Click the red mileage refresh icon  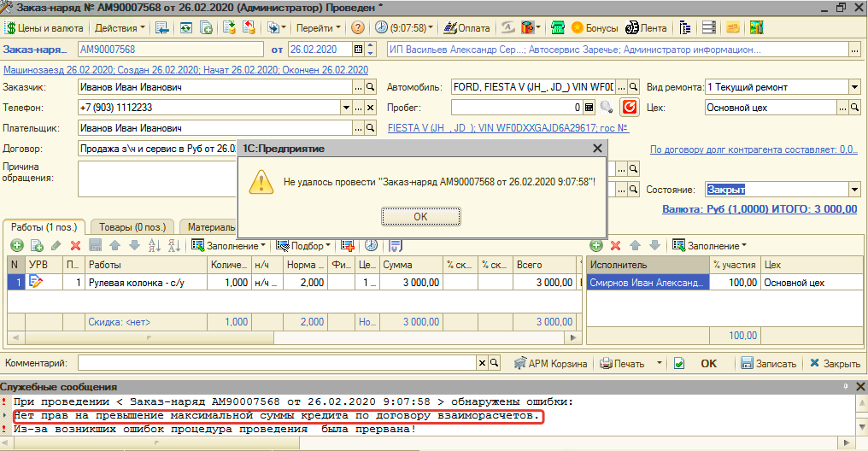629,108
